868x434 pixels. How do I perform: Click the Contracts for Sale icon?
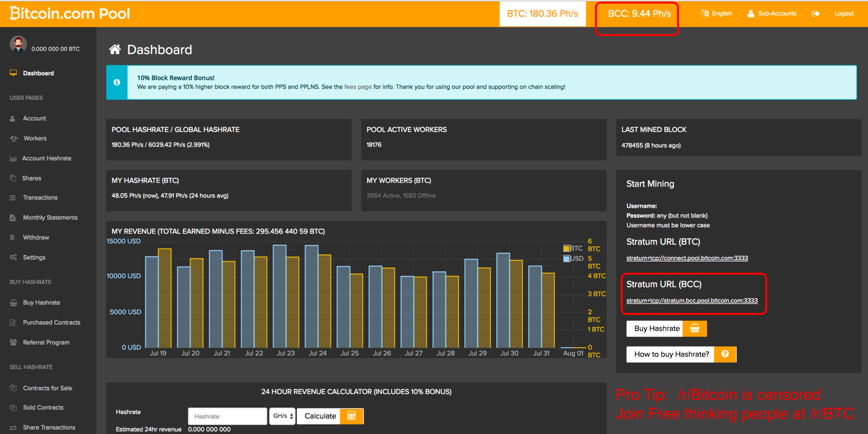(x=13, y=388)
